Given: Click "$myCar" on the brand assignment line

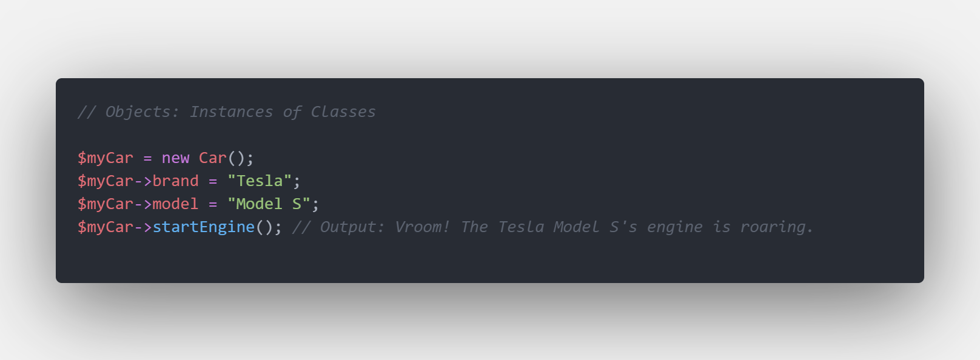Looking at the screenshot, I should coord(106,181).
